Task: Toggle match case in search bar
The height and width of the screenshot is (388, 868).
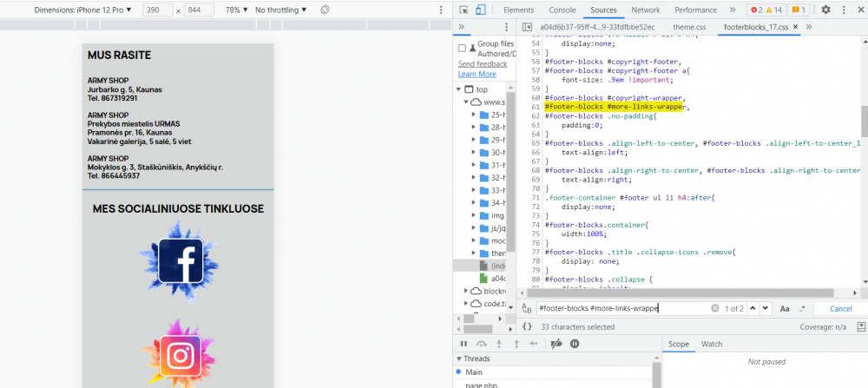Action: pyautogui.click(x=785, y=308)
